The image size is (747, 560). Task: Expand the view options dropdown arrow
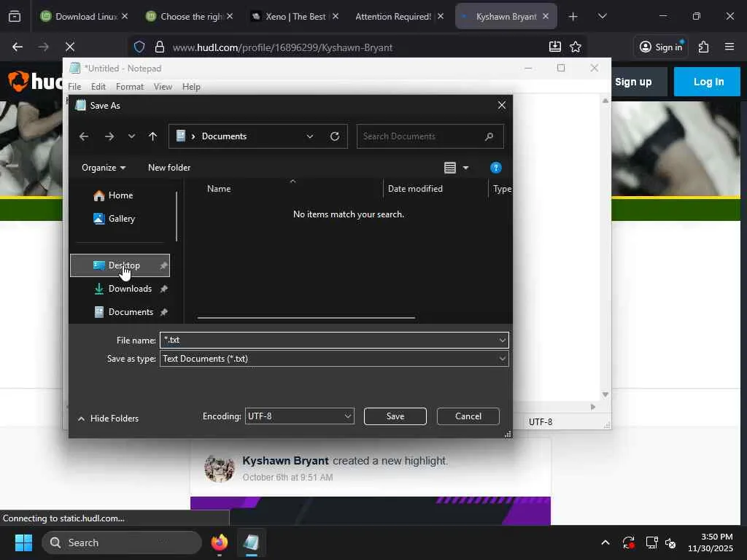coord(466,168)
